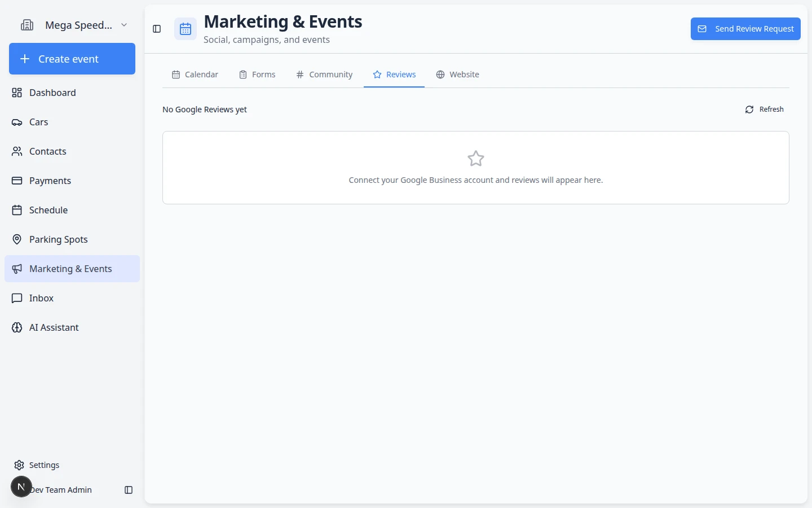Click the Cars car icon
812x508 pixels.
pyautogui.click(x=17, y=122)
